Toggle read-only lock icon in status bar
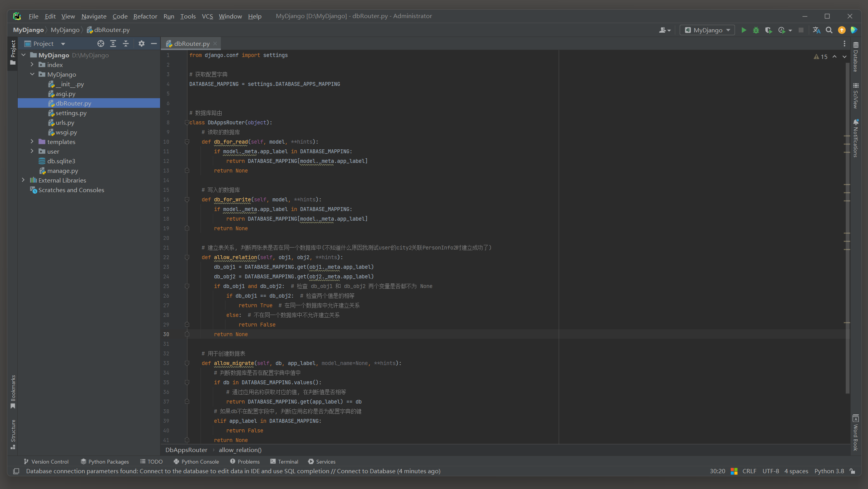This screenshot has width=868, height=489. 853,471
